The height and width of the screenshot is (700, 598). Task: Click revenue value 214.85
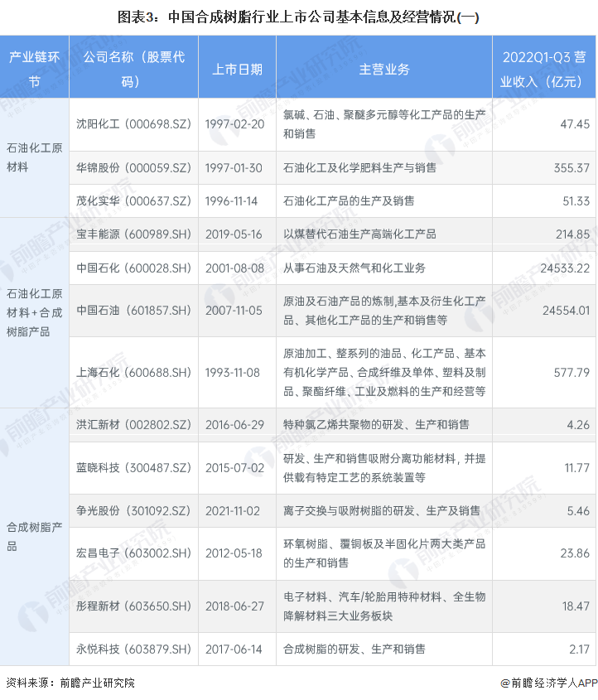pos(572,234)
